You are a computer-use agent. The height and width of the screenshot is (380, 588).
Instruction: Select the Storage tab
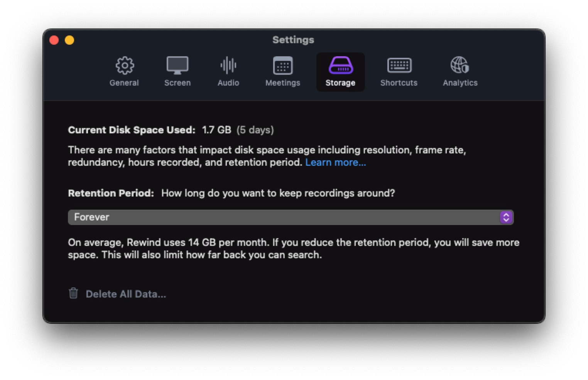click(340, 72)
